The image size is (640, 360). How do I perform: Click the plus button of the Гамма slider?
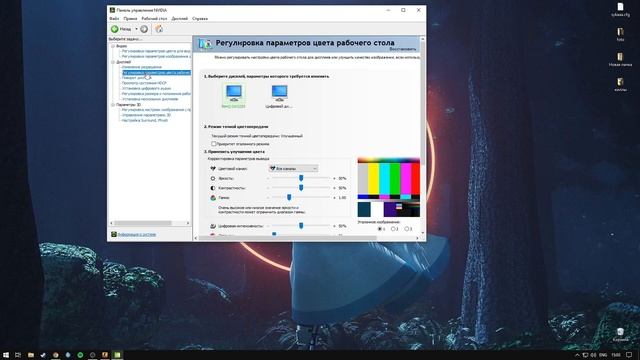(334, 198)
